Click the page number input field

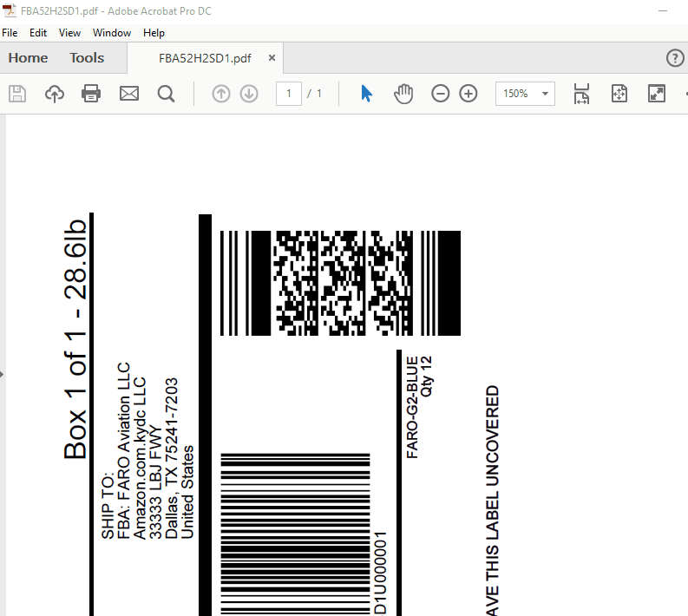click(289, 94)
